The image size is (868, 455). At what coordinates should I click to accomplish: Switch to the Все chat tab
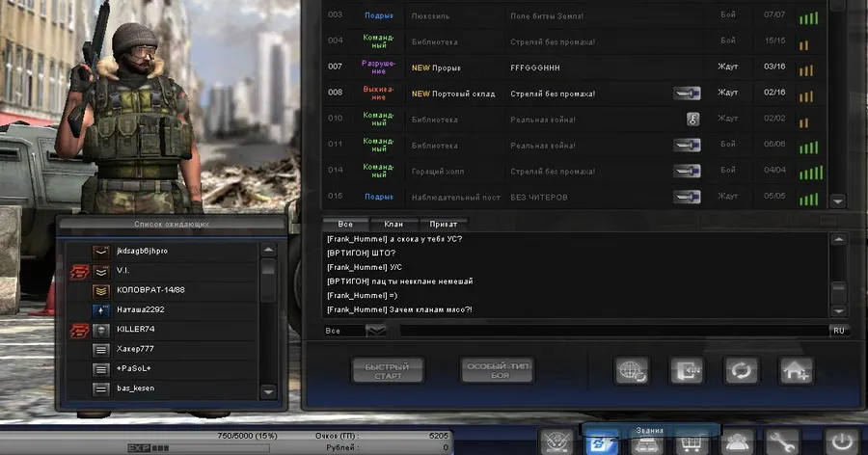pos(345,225)
